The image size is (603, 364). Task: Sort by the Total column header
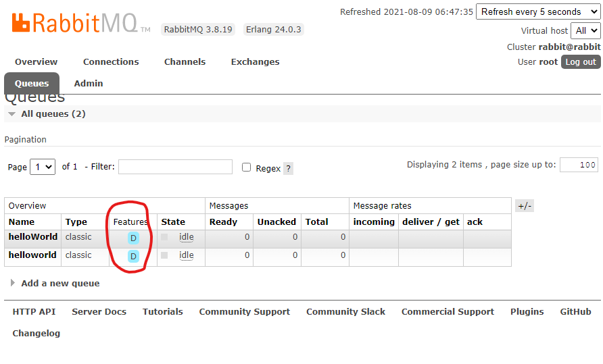(x=316, y=222)
